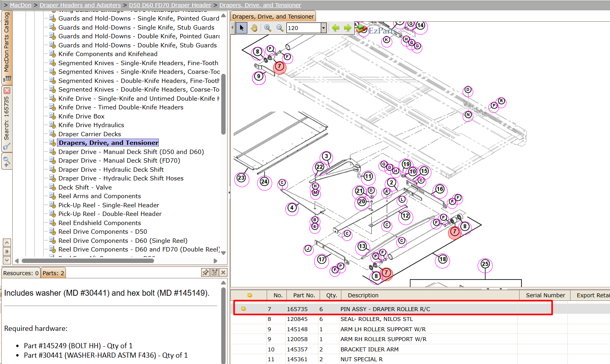
Task: Click the down arrow button on left sidebar
Action: click(x=7, y=260)
